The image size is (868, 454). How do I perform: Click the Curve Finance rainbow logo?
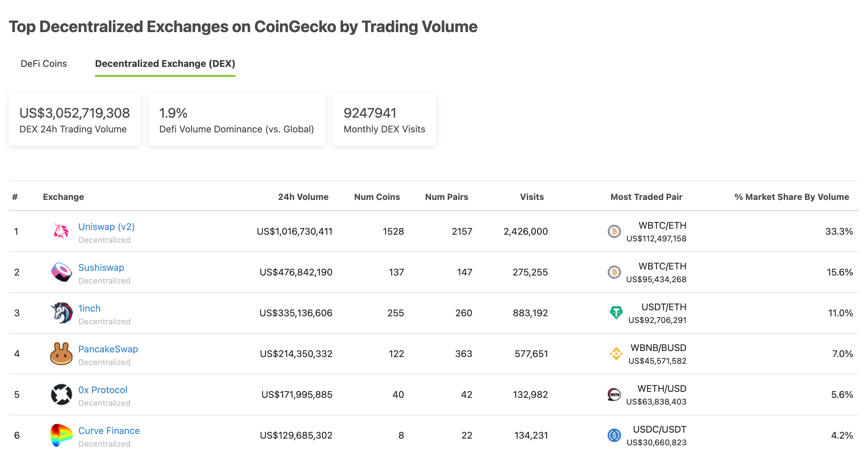pos(61,435)
